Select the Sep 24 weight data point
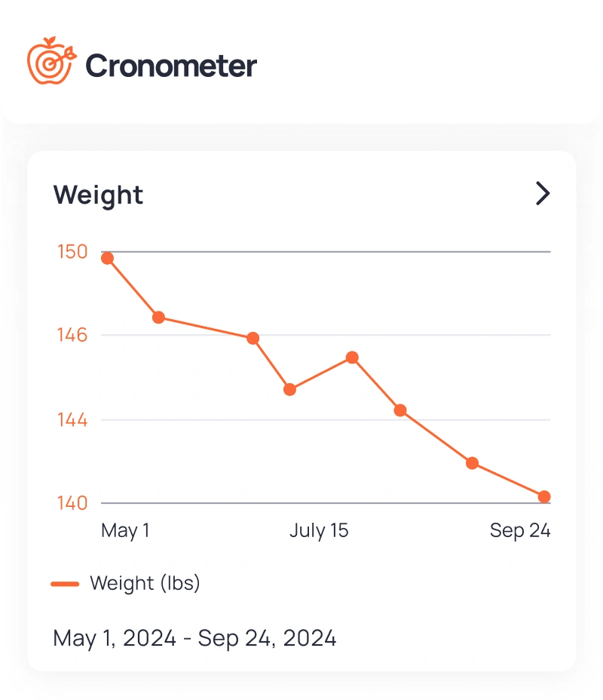The image size is (603, 700). pos(545,496)
